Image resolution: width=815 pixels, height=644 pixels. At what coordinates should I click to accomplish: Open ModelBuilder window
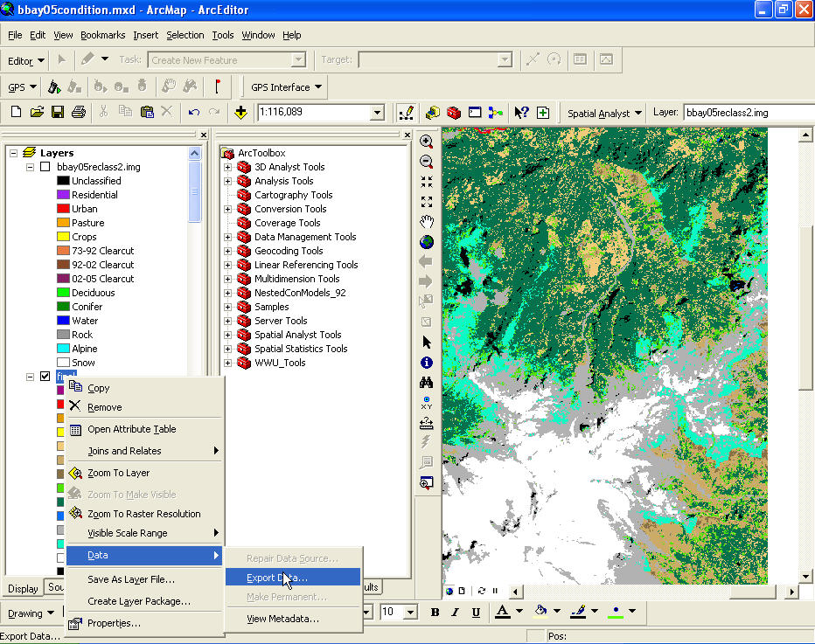point(495,113)
